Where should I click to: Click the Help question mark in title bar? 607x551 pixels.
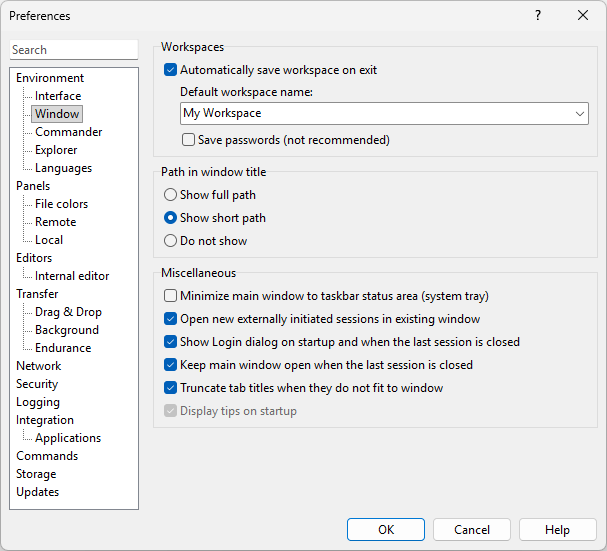click(538, 16)
